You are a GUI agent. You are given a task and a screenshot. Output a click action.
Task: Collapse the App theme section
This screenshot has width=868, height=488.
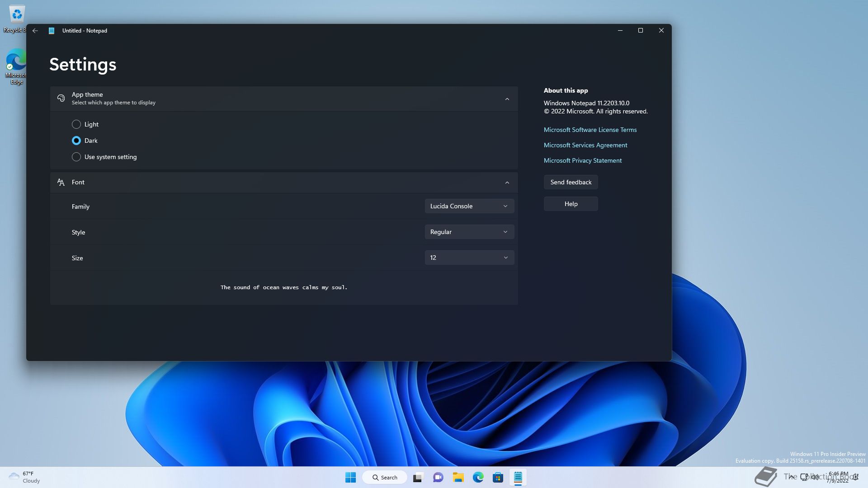[x=507, y=99]
